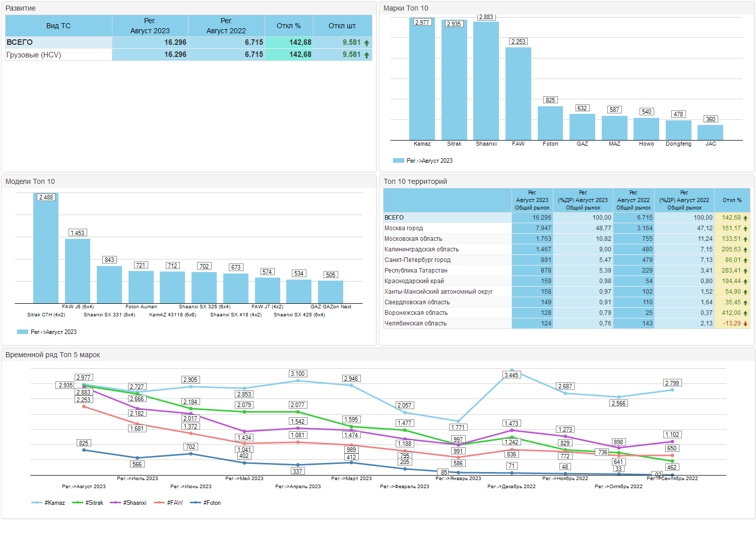Click the Москва город row label
This screenshot has width=756, height=534.
pos(404,228)
